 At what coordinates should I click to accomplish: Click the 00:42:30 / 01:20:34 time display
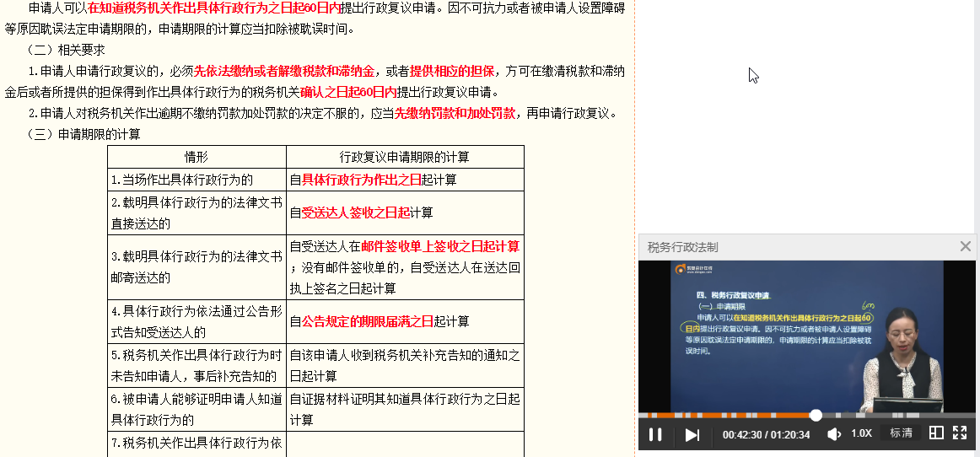(x=766, y=434)
